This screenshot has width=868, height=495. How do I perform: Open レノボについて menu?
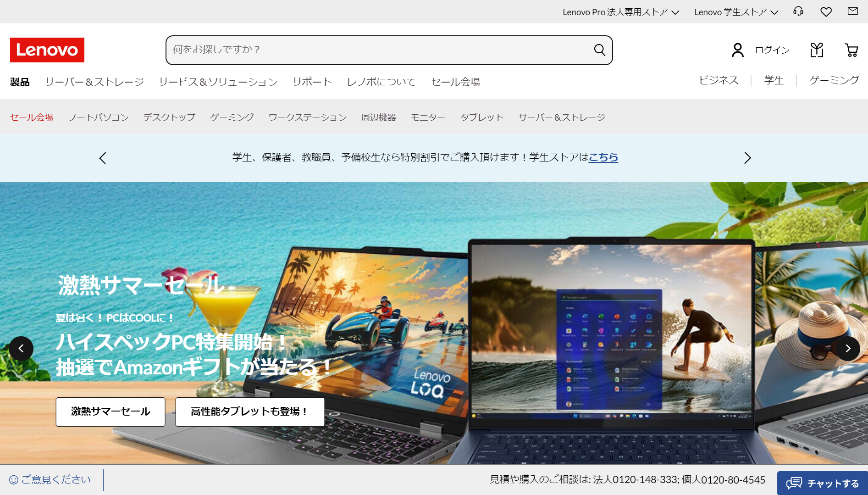(381, 82)
